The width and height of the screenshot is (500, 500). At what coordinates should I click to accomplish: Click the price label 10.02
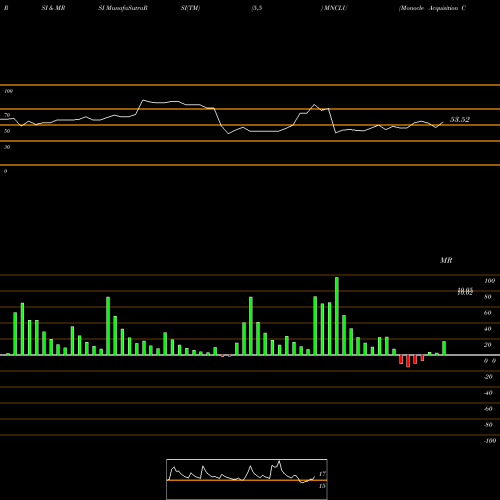tap(465, 293)
